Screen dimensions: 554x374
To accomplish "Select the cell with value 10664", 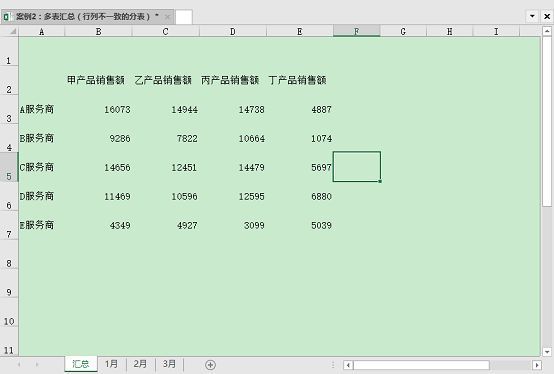I will tap(232, 138).
